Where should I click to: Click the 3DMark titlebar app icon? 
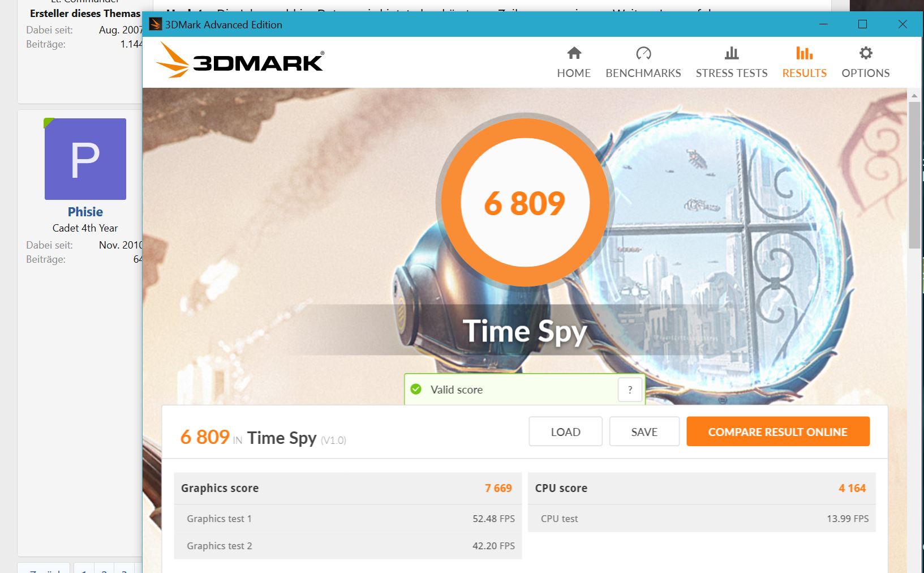point(155,24)
